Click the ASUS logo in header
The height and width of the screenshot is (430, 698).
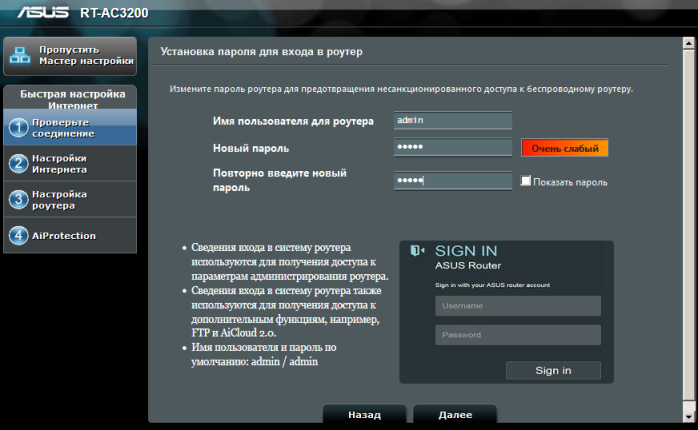(43, 12)
